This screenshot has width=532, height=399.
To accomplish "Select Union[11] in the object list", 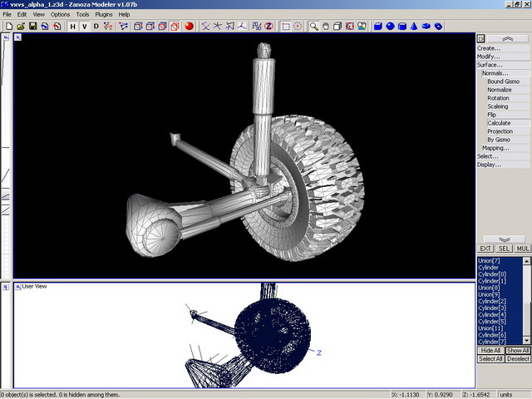I will pos(490,328).
